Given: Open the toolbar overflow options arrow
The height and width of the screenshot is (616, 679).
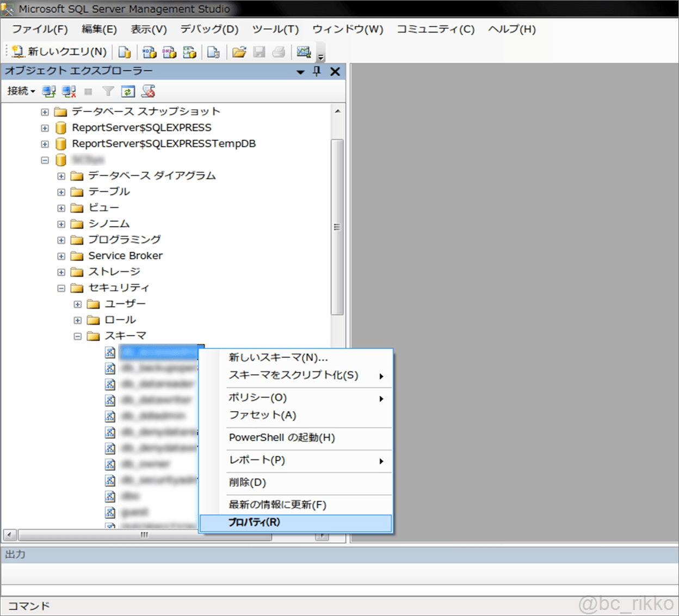Looking at the screenshot, I should pos(321,56).
